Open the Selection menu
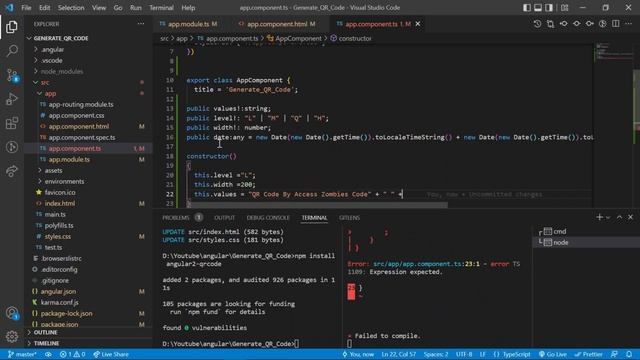Image resolution: width=640 pixels, height=360 pixels. (71, 8)
